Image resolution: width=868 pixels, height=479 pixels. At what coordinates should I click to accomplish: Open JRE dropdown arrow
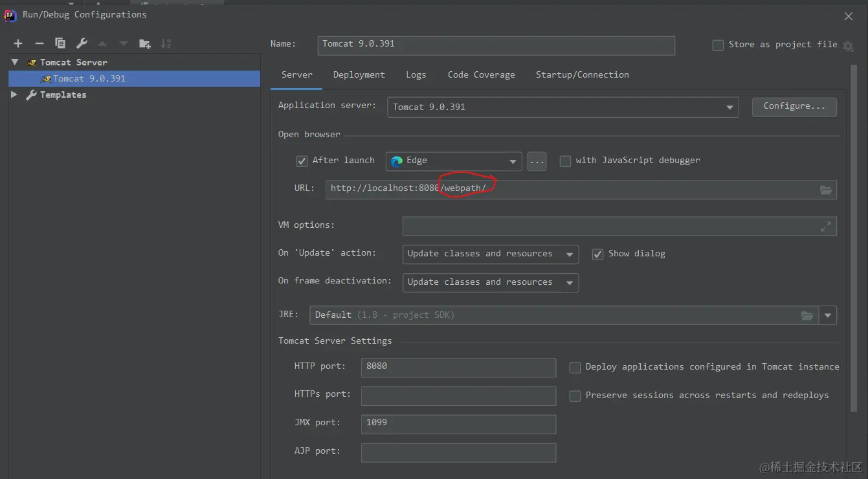(x=828, y=316)
